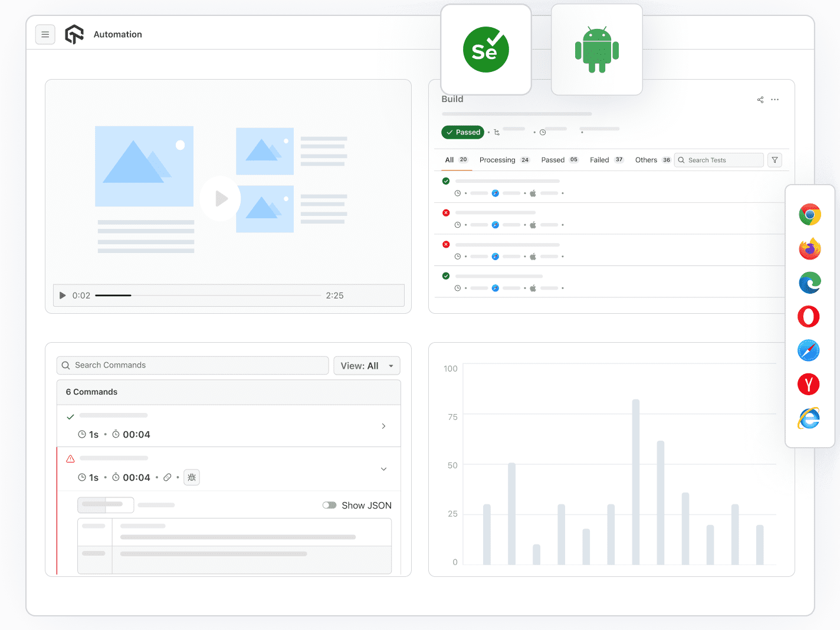Choose the Firefox browser icon

point(810,249)
